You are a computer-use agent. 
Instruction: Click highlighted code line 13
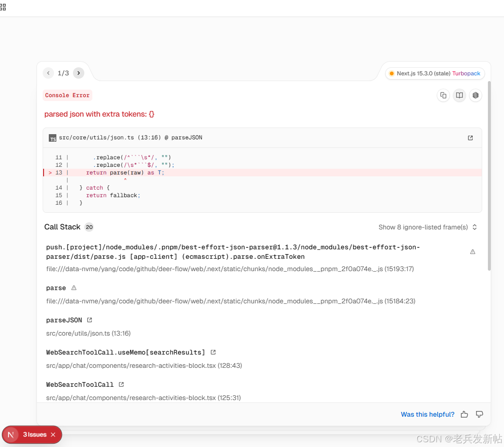262,173
